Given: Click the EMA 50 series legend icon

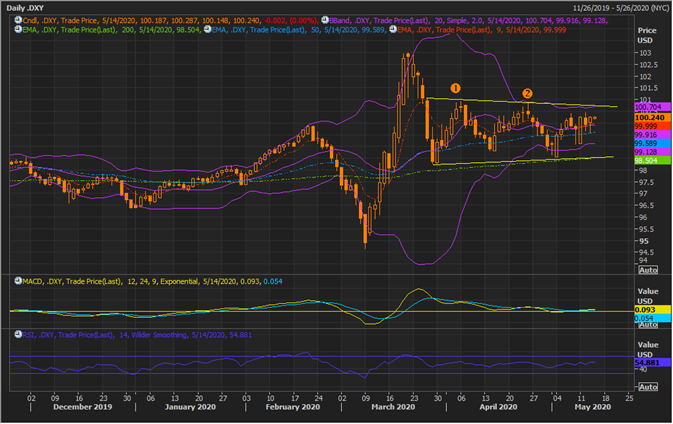Looking at the screenshot, I should (x=207, y=29).
